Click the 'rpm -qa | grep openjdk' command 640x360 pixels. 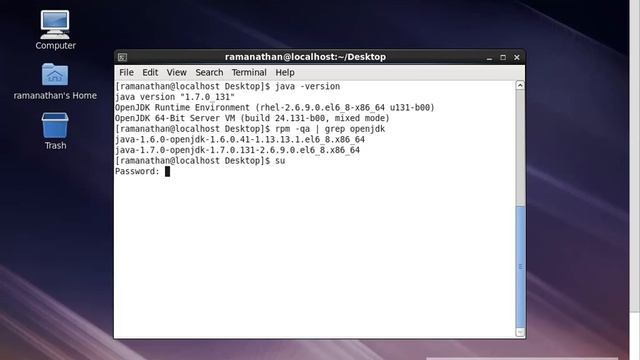tap(330, 129)
